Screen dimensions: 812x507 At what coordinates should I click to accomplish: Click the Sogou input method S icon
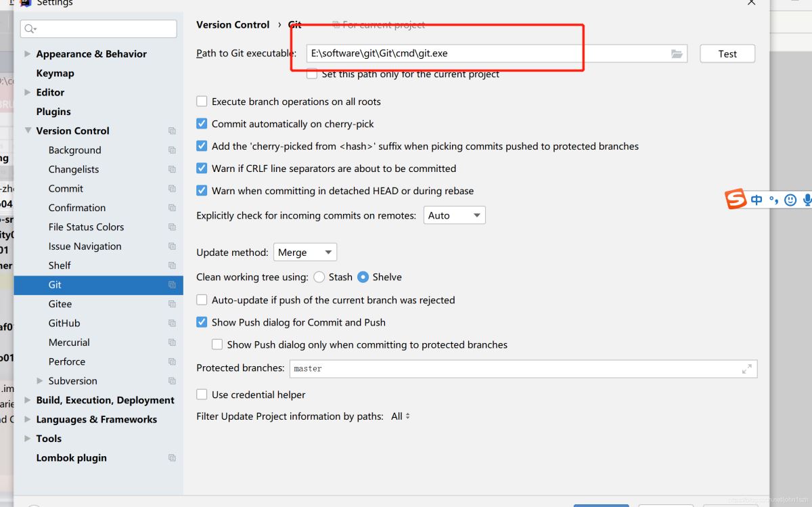click(736, 200)
